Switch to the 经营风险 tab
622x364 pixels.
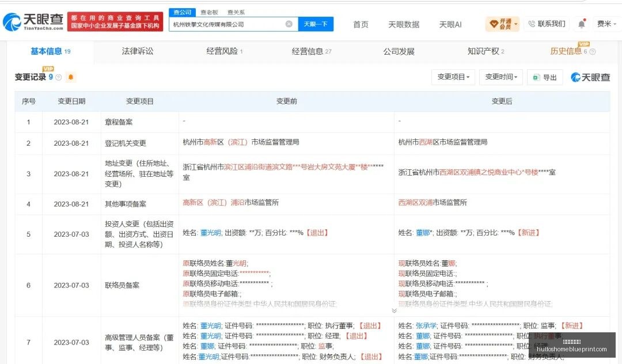point(224,51)
